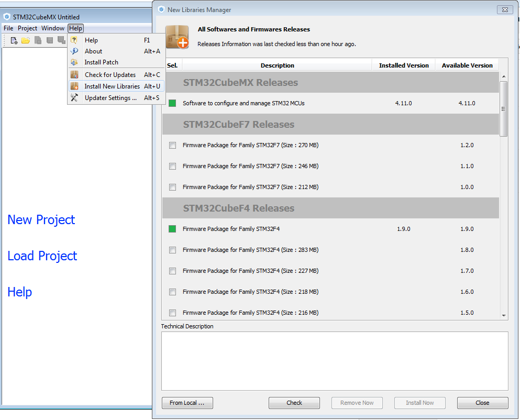
Task: Click the STM32CubeMX title bar app icon
Action: point(7,17)
